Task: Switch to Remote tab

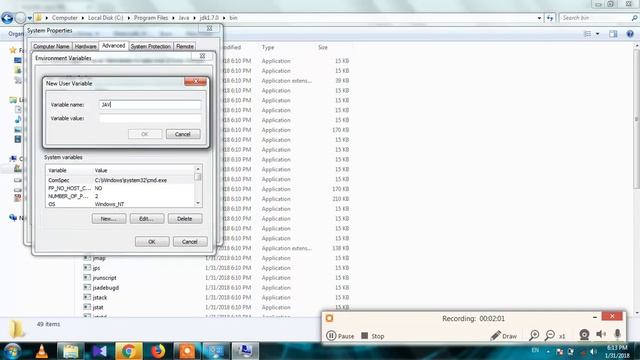Action: pyautogui.click(x=185, y=47)
